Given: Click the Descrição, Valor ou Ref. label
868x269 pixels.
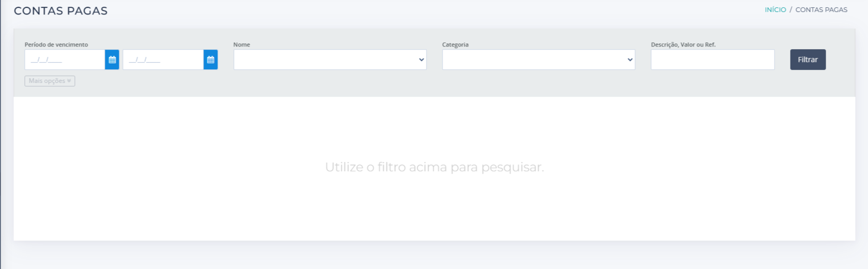Looking at the screenshot, I should (683, 44).
